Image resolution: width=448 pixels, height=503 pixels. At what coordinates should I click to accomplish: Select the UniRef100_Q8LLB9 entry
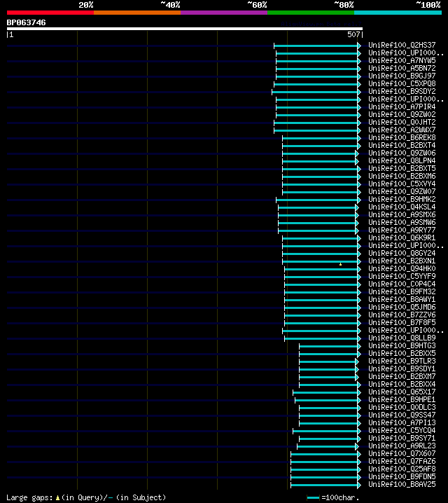402,338
